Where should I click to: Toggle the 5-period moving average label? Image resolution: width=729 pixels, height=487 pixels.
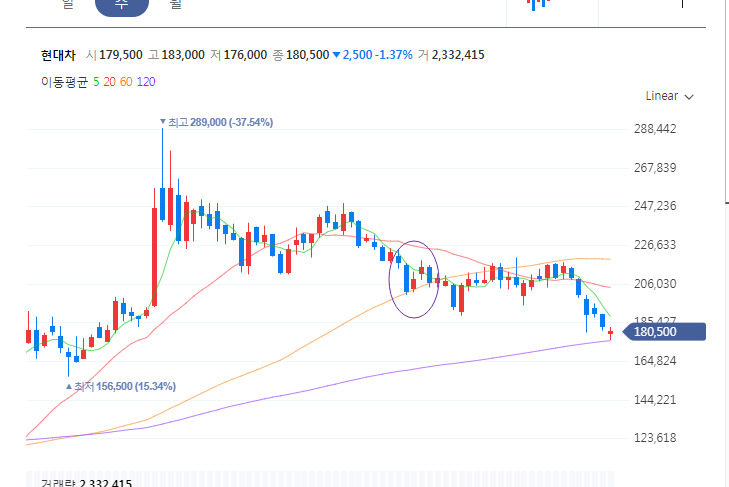click(x=96, y=82)
